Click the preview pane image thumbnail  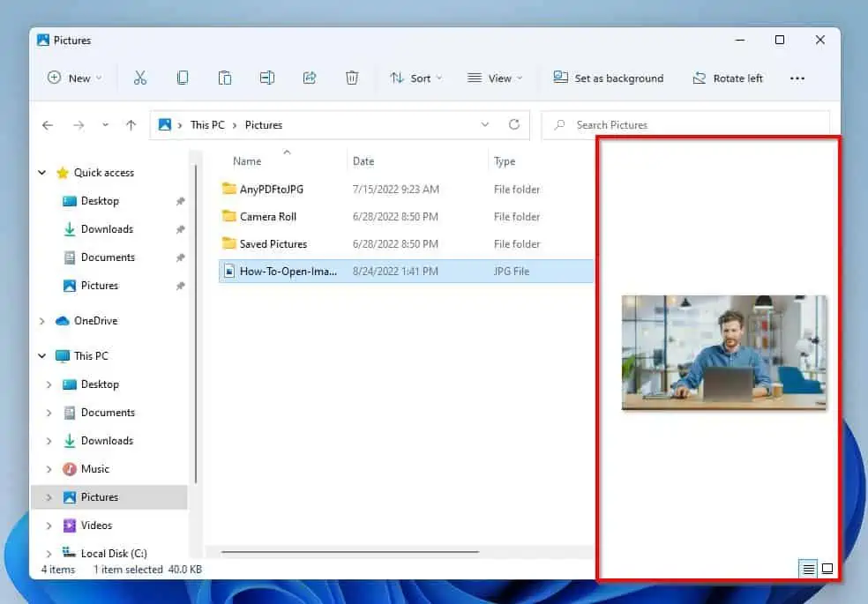tap(724, 353)
